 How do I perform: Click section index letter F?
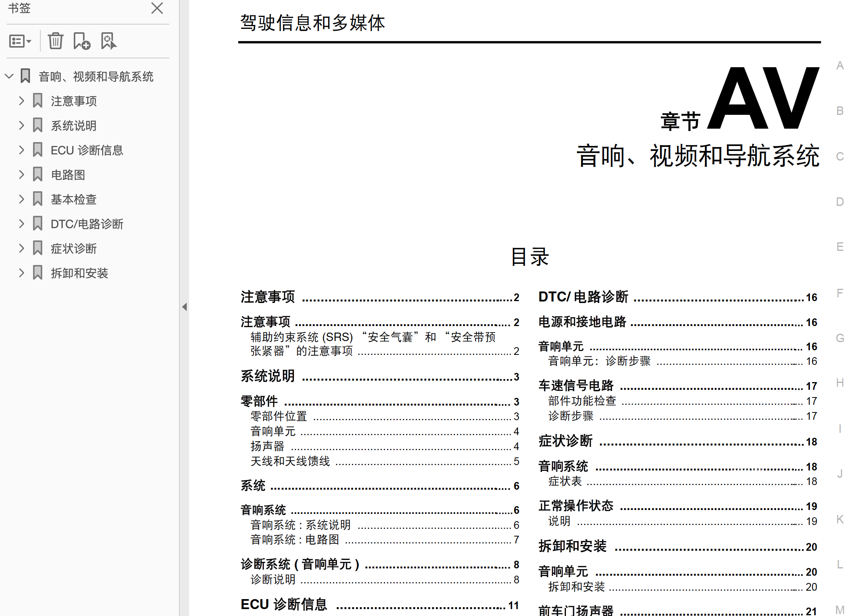840,293
